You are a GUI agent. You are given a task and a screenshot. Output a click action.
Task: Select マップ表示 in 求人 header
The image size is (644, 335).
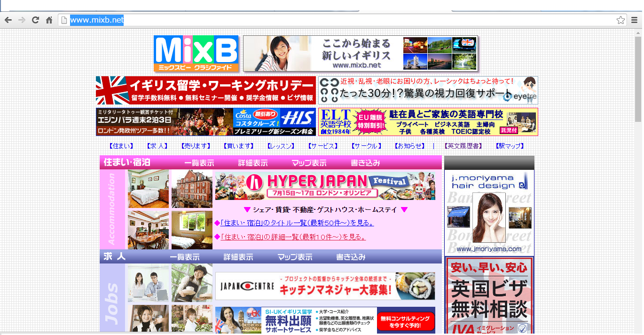click(295, 257)
